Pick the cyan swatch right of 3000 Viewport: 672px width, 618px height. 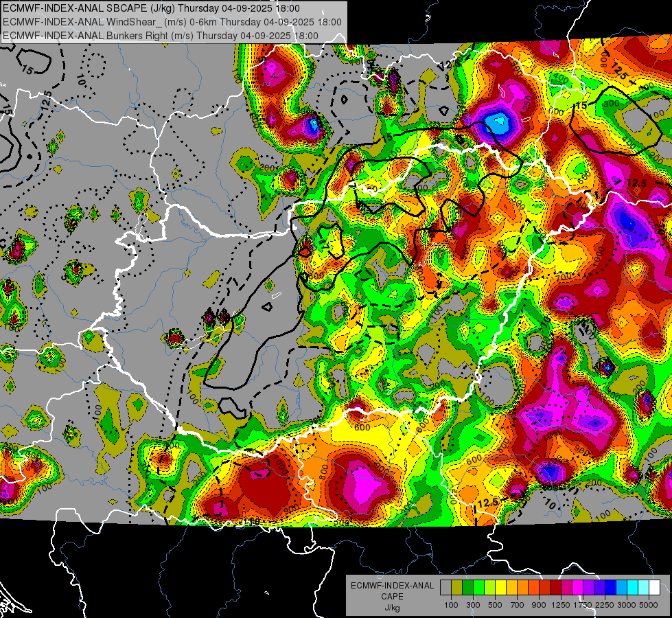(x=633, y=587)
